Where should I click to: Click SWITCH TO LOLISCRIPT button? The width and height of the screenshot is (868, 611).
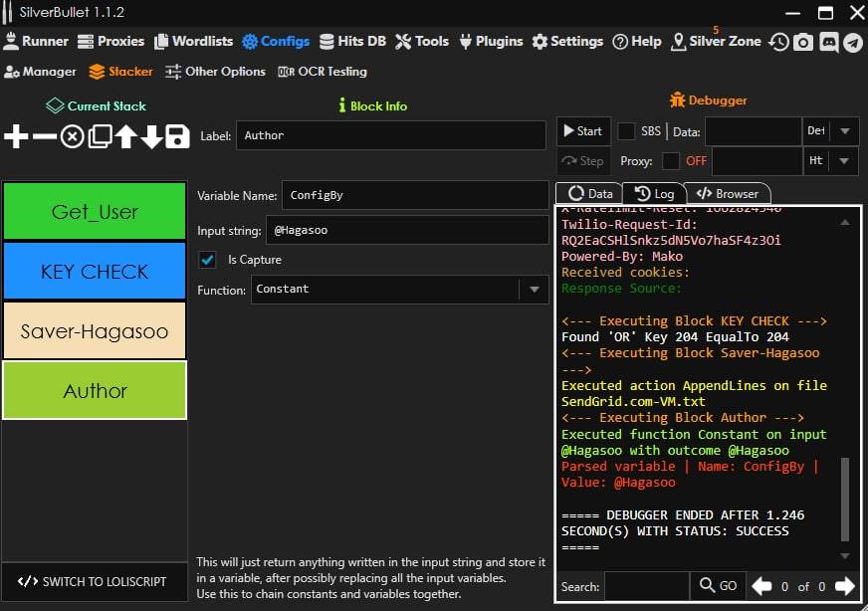95,581
